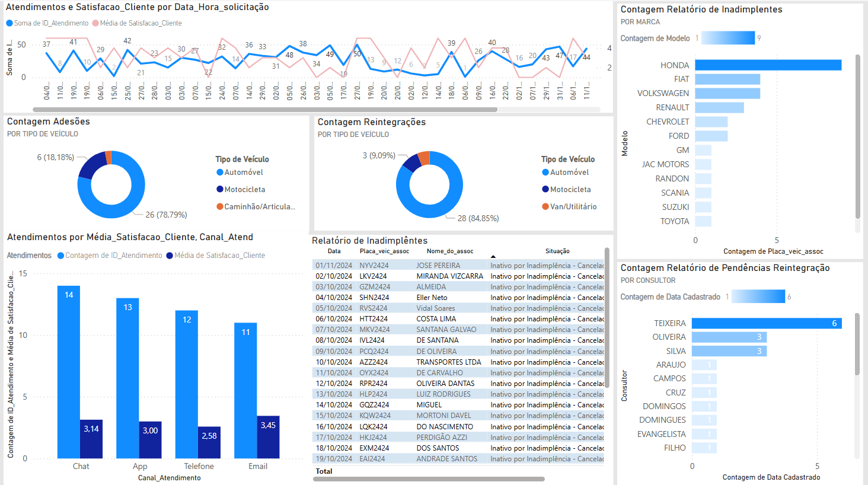Click Contagem de ID_Atendimento legend in bar chart
Viewport: 868px width, 485px height.
pos(110,256)
